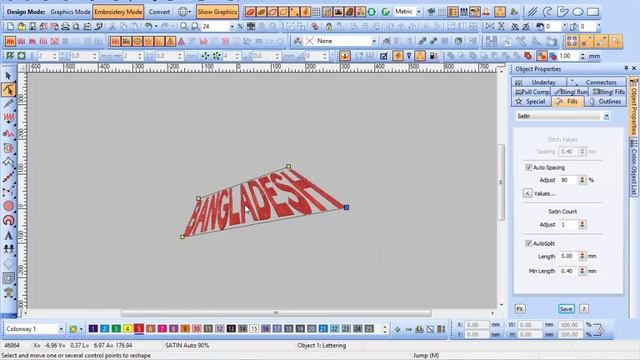Choose the Reshape Object tool

pyautogui.click(x=8, y=90)
